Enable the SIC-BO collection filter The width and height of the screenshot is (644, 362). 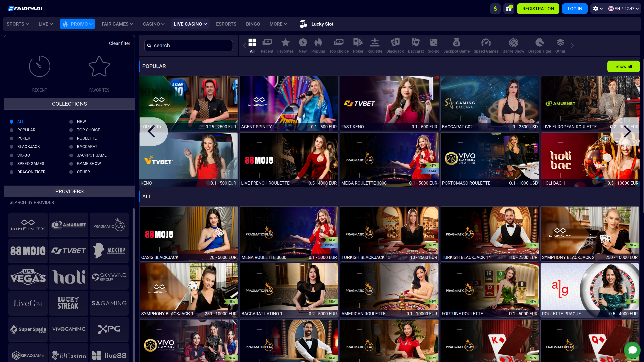[x=12, y=155]
